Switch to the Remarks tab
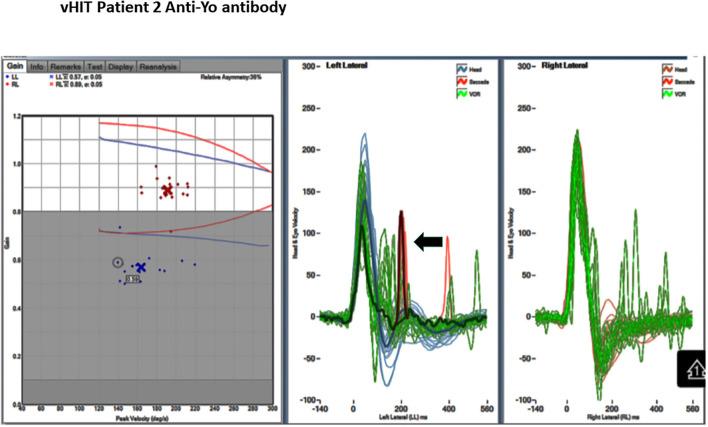The width and height of the screenshot is (708, 427). pyautogui.click(x=64, y=66)
